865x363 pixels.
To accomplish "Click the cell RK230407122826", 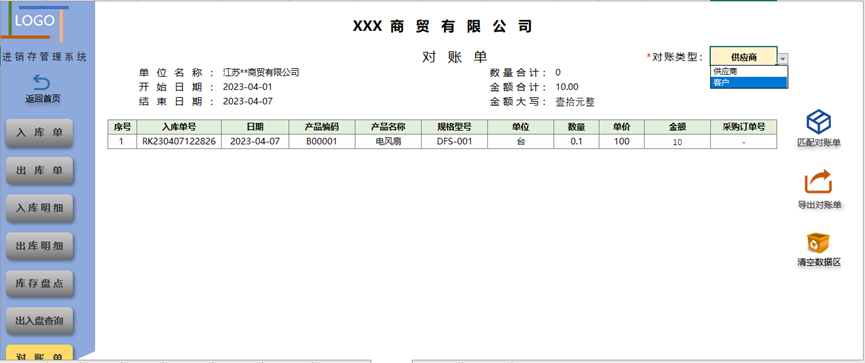I will [179, 141].
